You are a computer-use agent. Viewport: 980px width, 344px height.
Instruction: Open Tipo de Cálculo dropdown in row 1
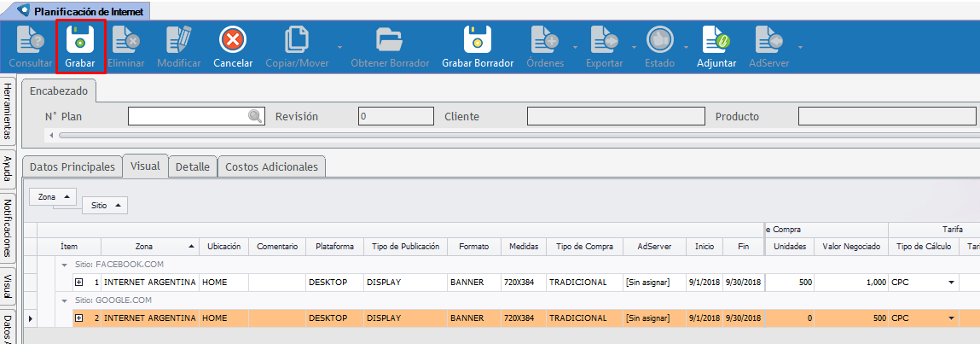coord(950,282)
